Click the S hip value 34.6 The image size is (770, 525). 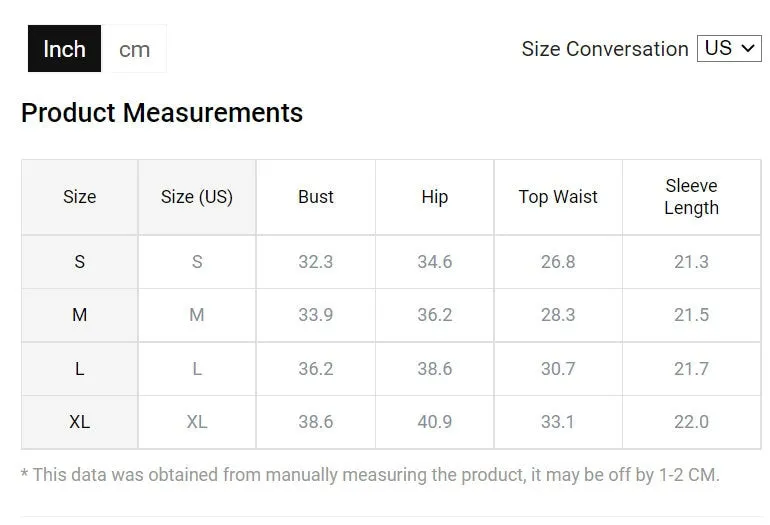(435, 262)
